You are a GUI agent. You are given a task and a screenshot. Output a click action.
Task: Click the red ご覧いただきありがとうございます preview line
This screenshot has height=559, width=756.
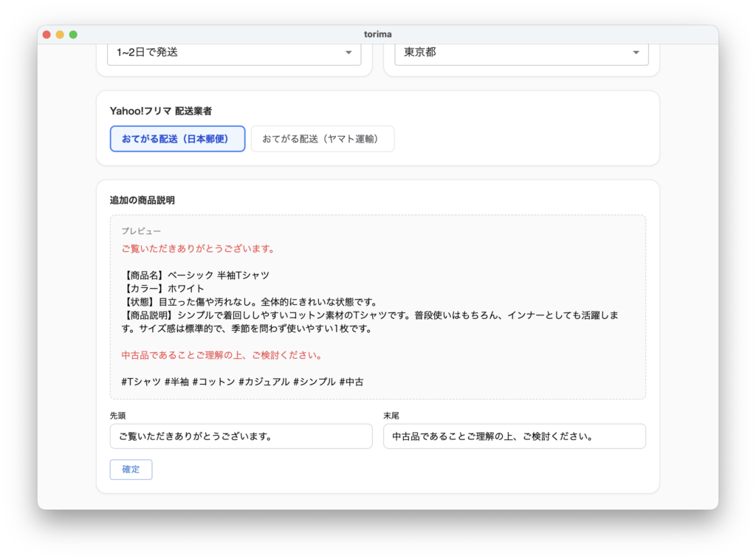(198, 249)
